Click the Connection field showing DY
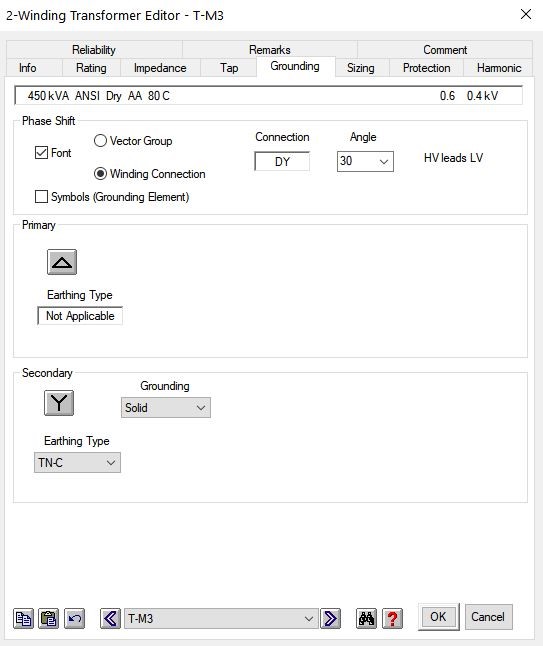This screenshot has width=543, height=646. coord(282,161)
